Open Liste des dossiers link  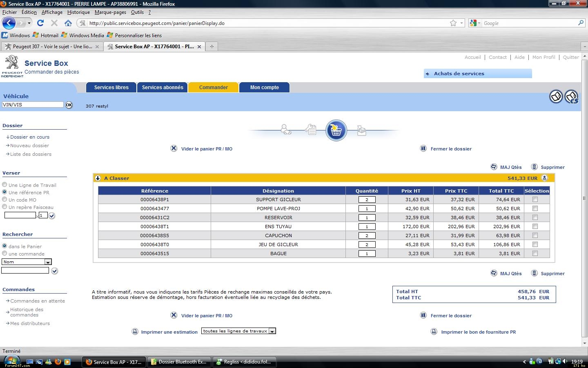click(x=31, y=154)
